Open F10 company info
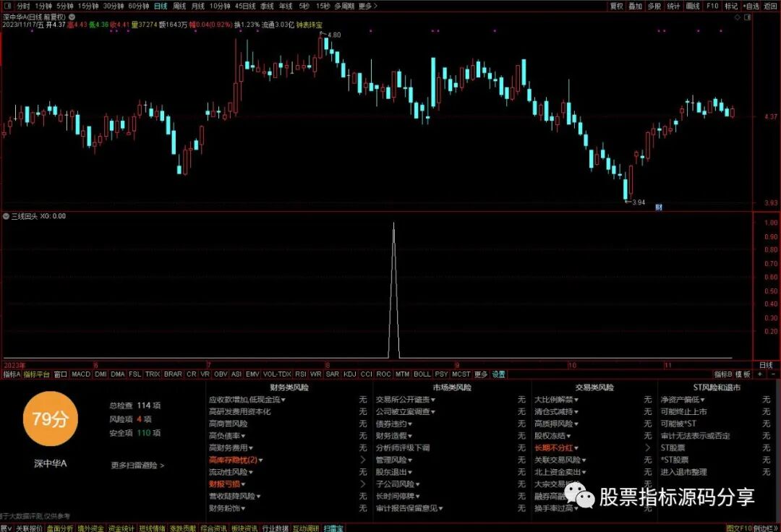The width and height of the screenshot is (781, 532). [712, 6]
